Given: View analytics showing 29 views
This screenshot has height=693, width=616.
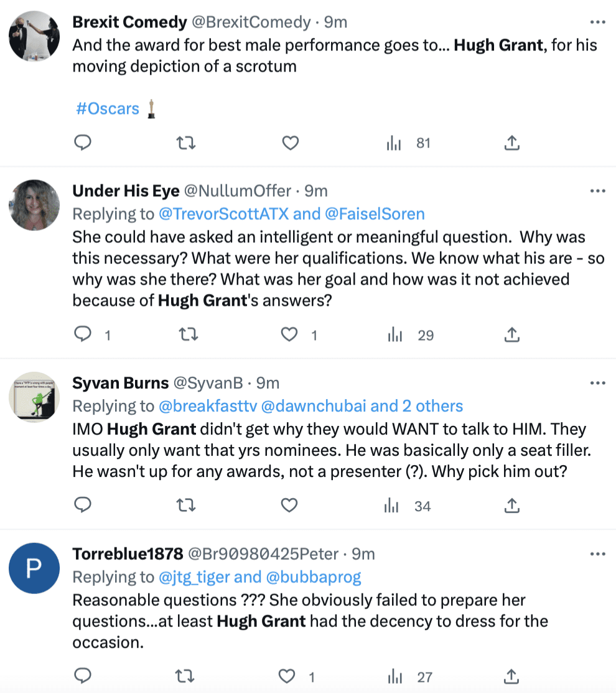Looking at the screenshot, I should [411, 335].
